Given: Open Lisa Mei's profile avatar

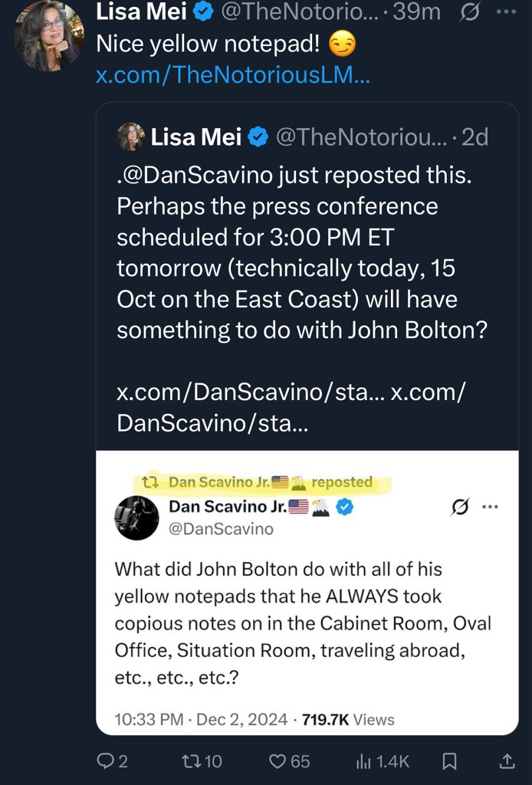Looking at the screenshot, I should point(49,36).
